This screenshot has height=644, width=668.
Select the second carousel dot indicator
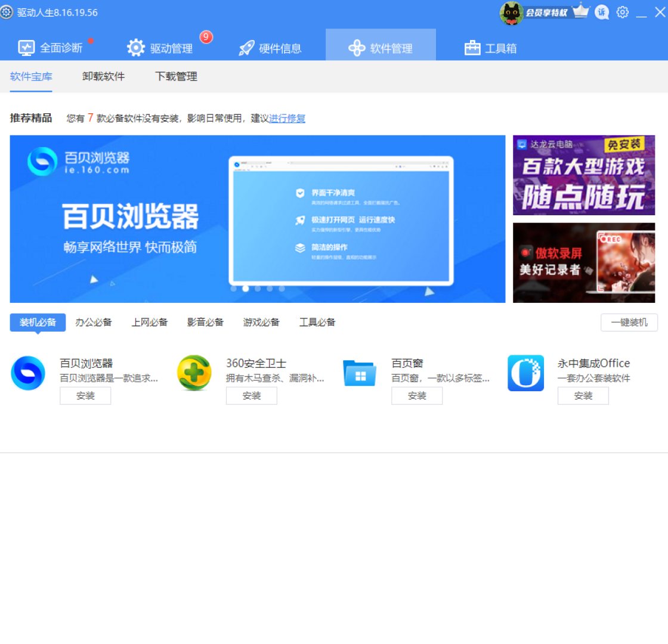point(245,289)
